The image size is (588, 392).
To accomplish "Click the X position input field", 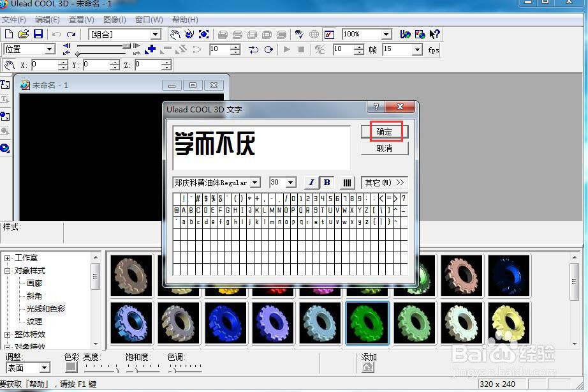I will 45,65.
